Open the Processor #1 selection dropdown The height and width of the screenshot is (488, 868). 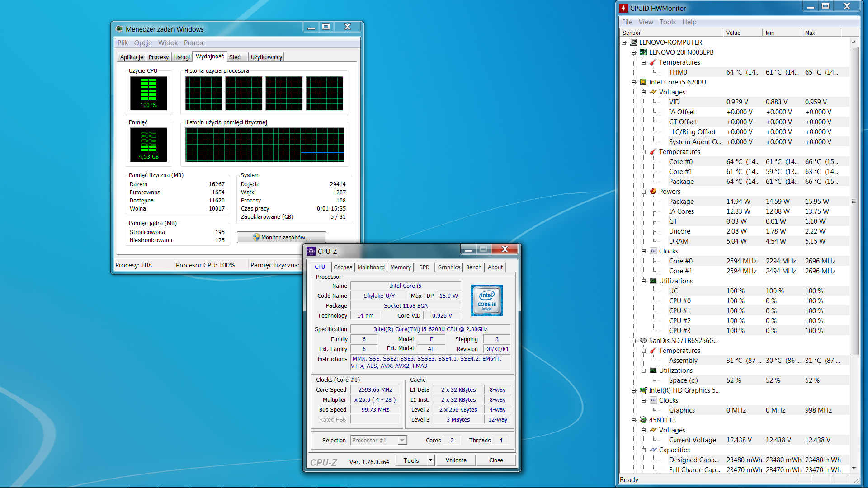coord(402,440)
